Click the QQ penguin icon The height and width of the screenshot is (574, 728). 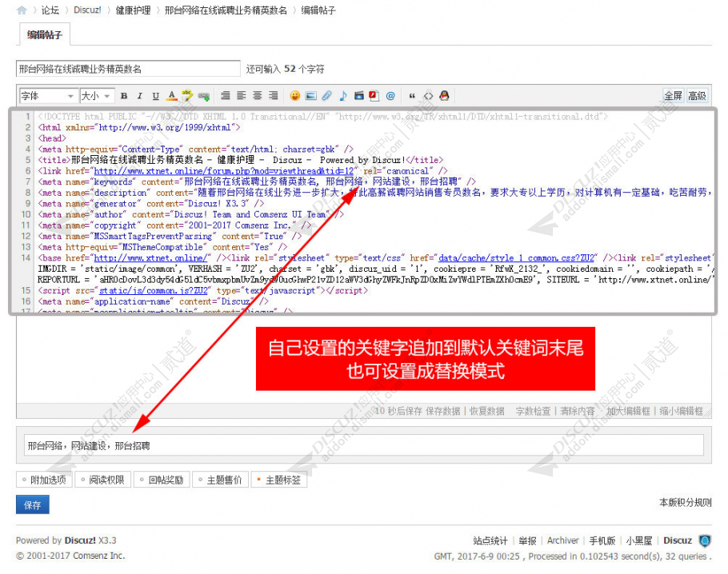444,96
